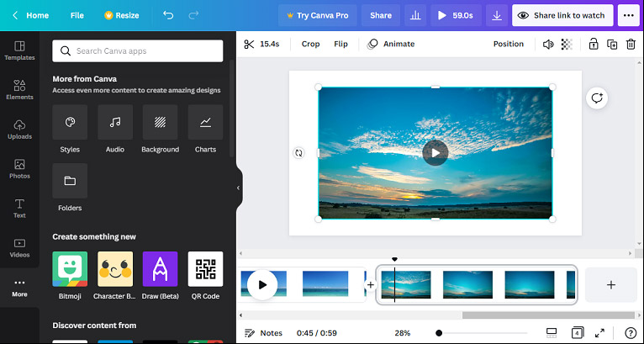Select the More apps tab

tap(19, 288)
